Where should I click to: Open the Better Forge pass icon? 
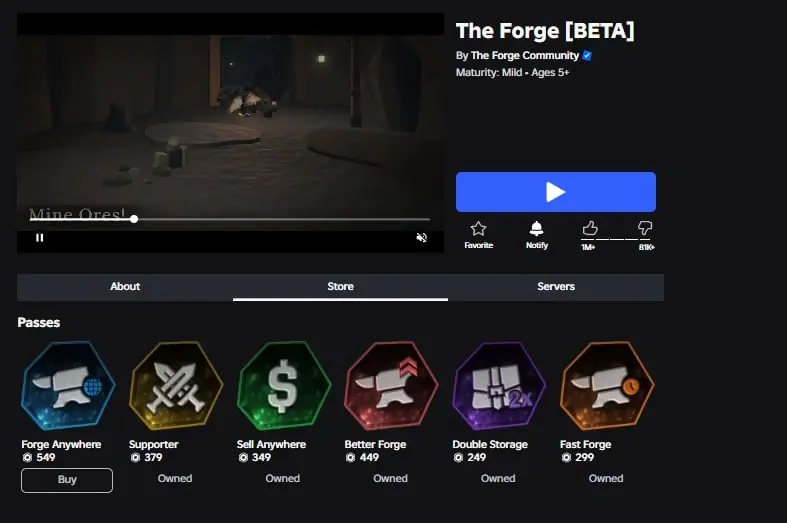391,385
